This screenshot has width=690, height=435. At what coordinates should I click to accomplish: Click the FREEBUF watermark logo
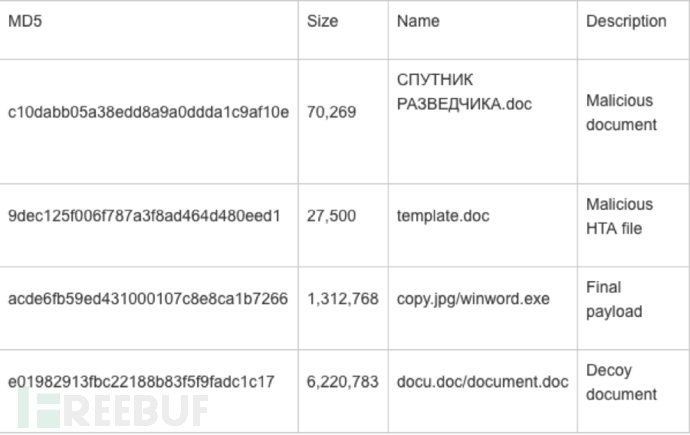click(x=113, y=410)
